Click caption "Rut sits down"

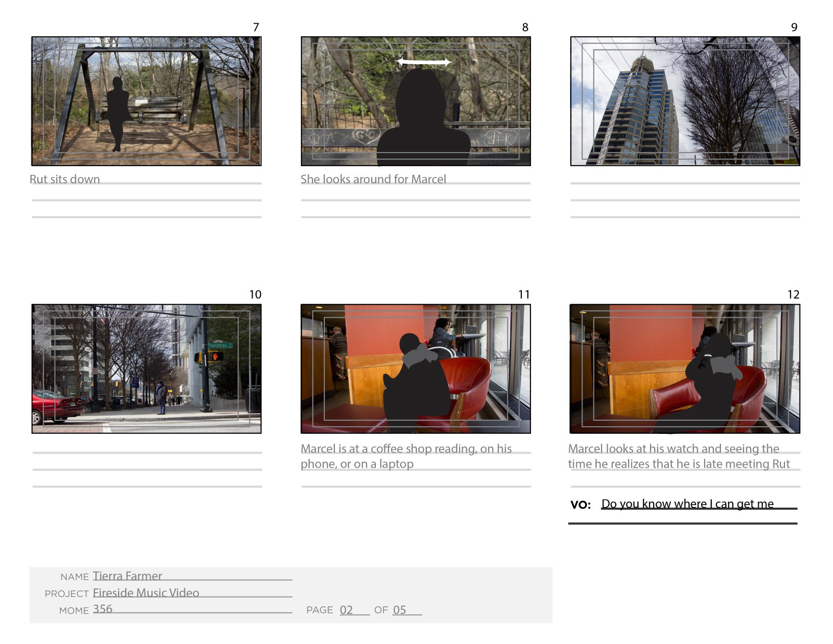coord(65,179)
